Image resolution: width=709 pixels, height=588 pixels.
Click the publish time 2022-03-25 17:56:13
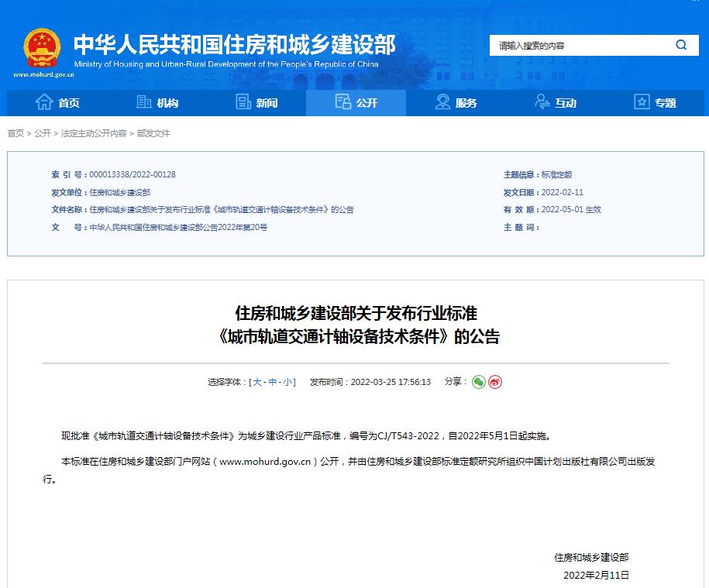pyautogui.click(x=391, y=382)
